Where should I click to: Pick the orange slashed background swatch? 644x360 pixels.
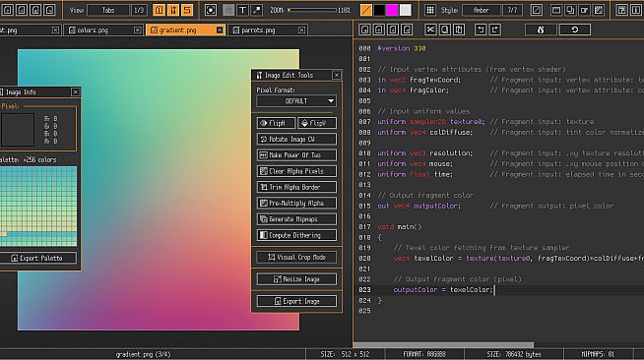click(x=366, y=10)
